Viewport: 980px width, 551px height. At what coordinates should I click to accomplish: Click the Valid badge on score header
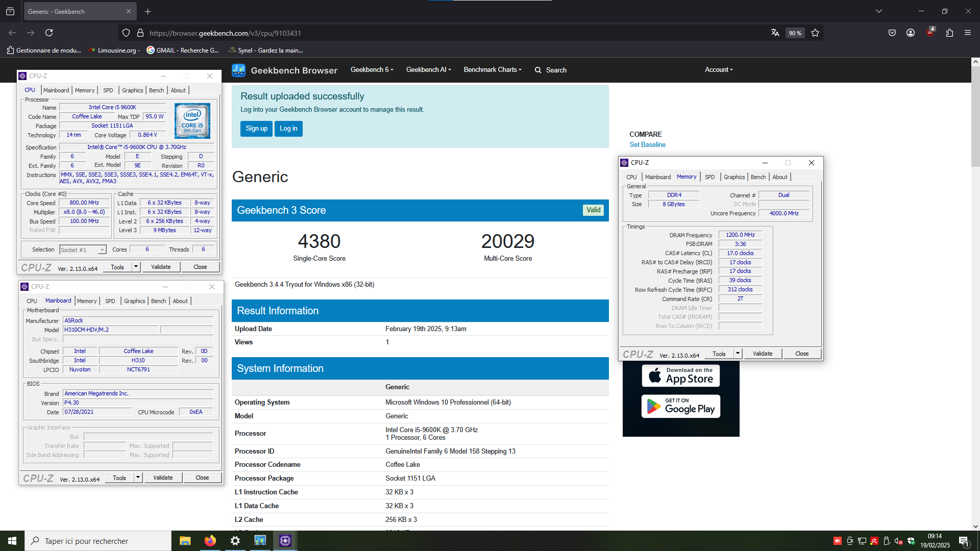pos(593,210)
